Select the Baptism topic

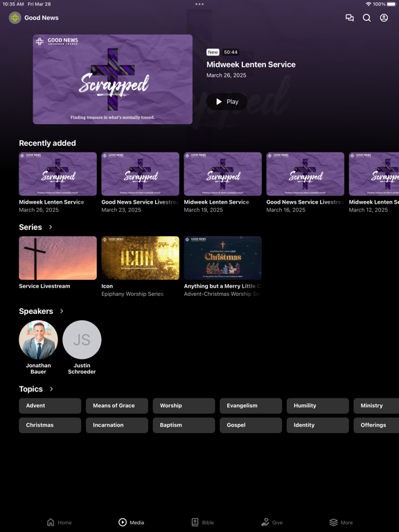184,425
